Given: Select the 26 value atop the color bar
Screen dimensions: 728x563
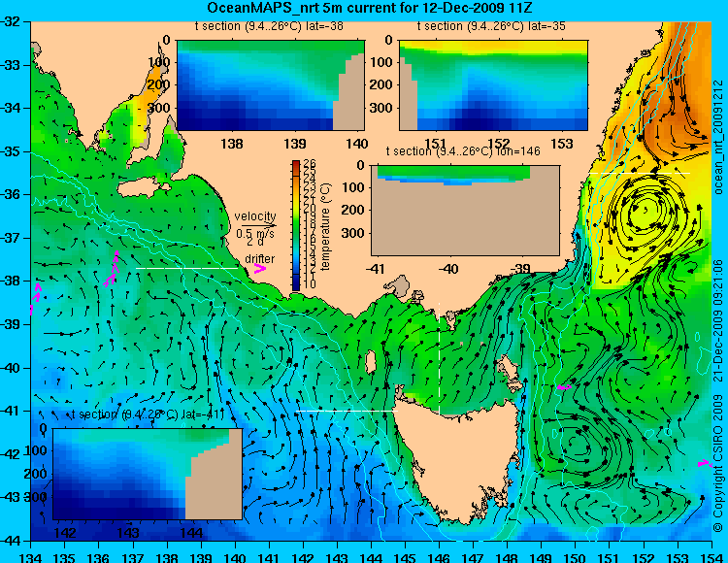Looking at the screenshot, I should [310, 164].
